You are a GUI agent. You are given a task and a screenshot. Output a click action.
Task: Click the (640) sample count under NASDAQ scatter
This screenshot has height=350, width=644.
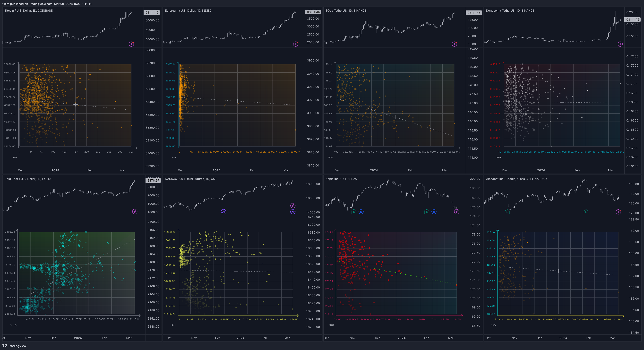[174, 325]
